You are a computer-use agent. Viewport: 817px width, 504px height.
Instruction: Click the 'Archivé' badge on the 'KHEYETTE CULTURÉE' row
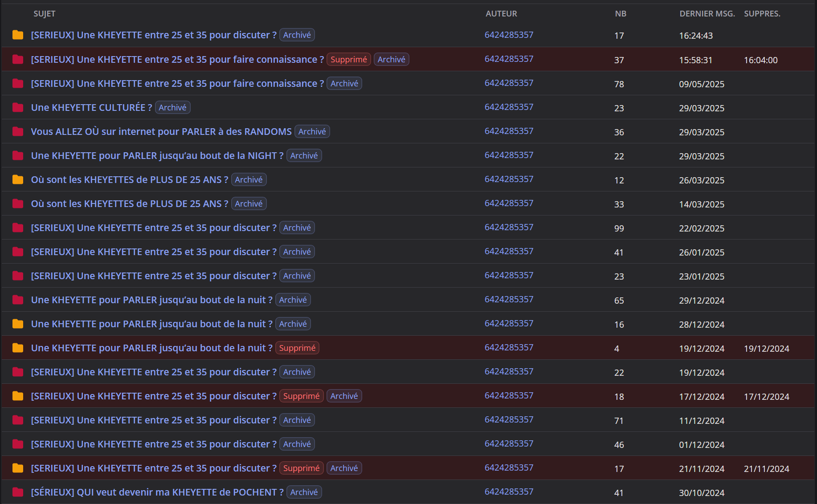pyautogui.click(x=172, y=107)
